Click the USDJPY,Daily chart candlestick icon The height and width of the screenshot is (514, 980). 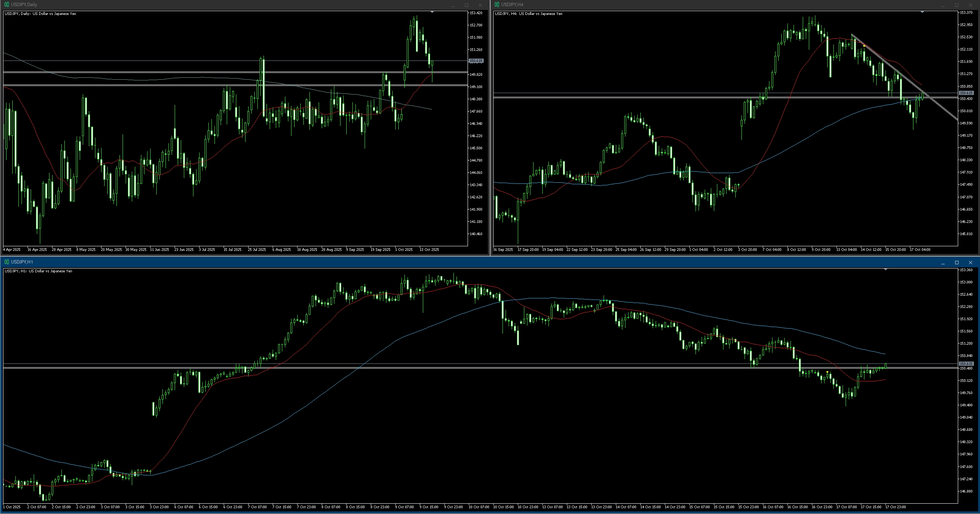point(7,5)
